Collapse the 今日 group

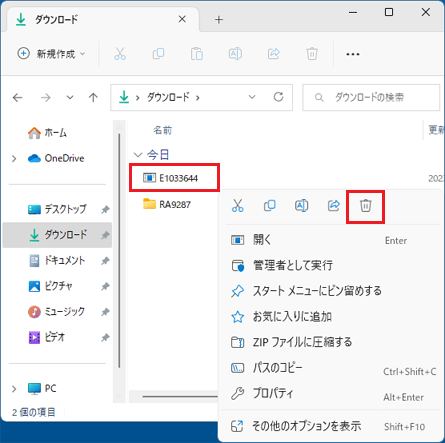(x=138, y=155)
